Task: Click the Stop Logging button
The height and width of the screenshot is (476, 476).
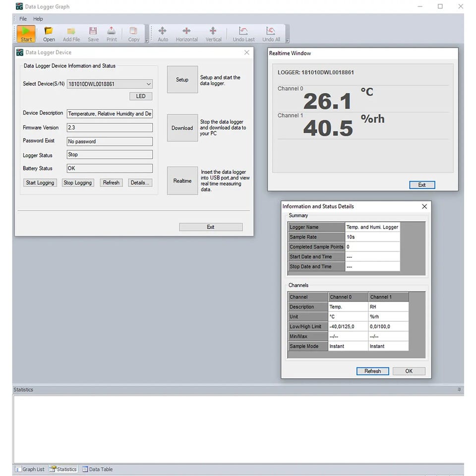Action: point(78,183)
